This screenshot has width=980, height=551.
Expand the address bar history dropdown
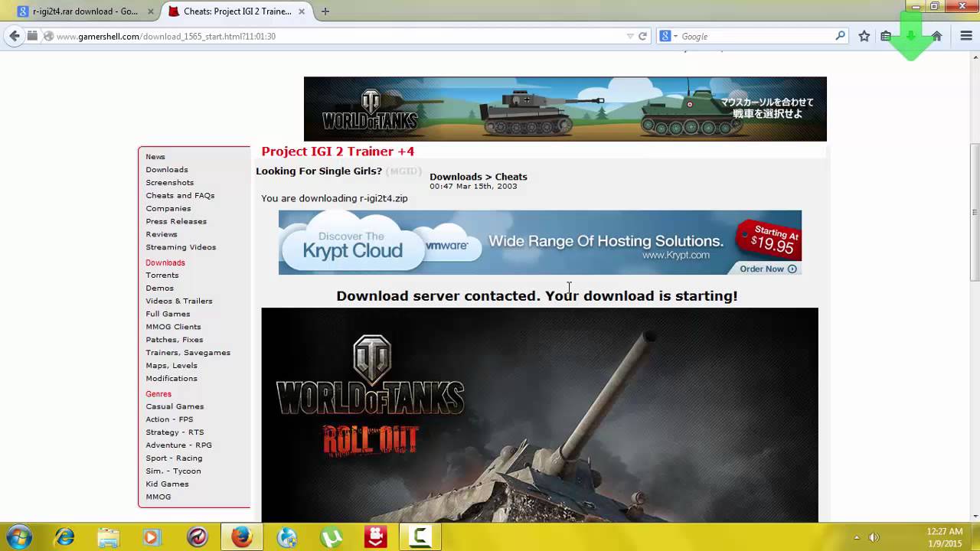[x=630, y=36]
